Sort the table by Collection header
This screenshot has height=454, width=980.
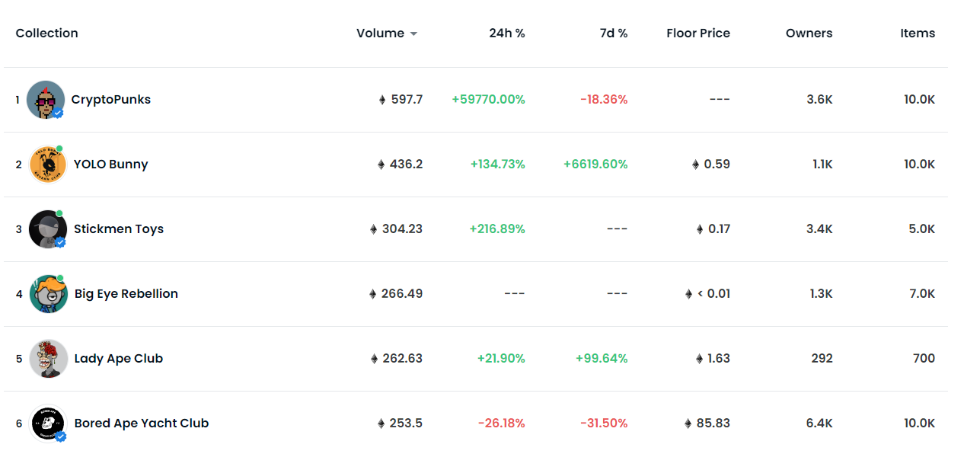click(47, 34)
